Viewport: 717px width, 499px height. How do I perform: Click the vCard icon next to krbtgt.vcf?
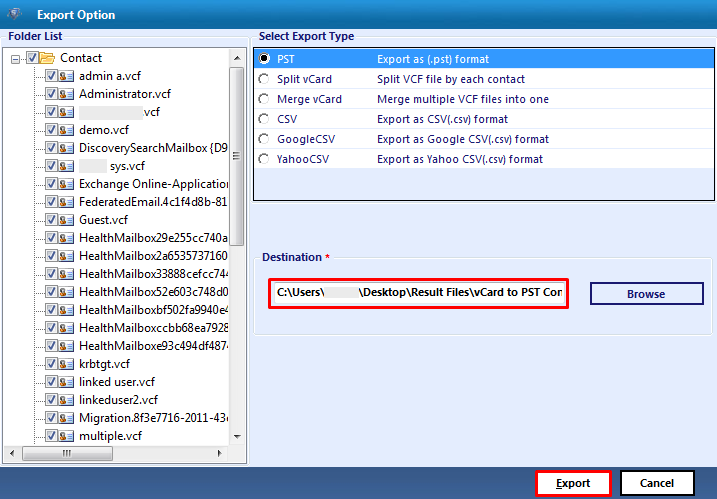[x=67, y=364]
